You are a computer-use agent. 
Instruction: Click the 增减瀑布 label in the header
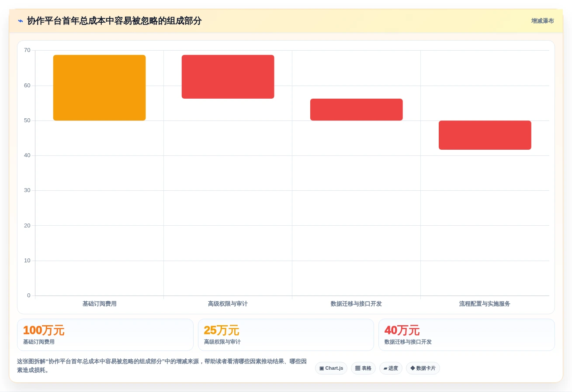542,21
